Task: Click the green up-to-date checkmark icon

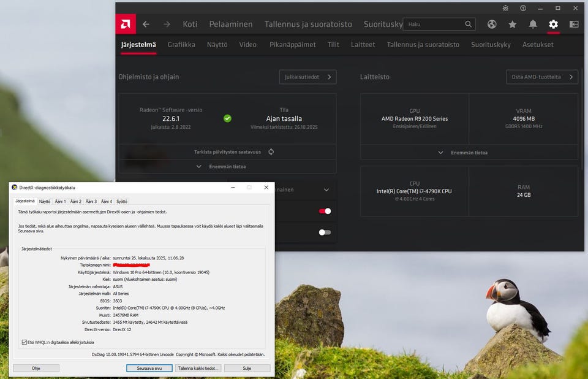Action: point(227,118)
